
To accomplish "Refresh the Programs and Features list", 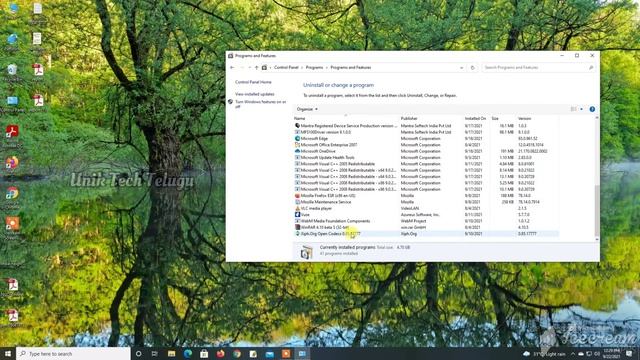I will [x=473, y=68].
